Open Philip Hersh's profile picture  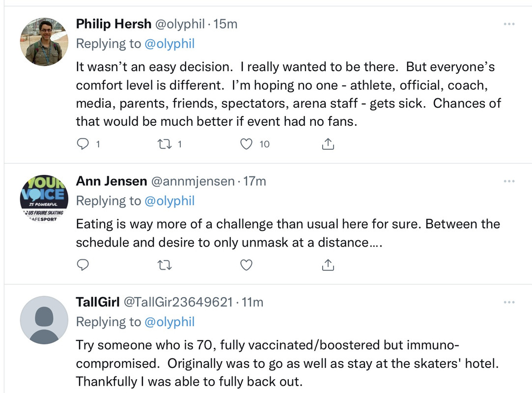44,42
